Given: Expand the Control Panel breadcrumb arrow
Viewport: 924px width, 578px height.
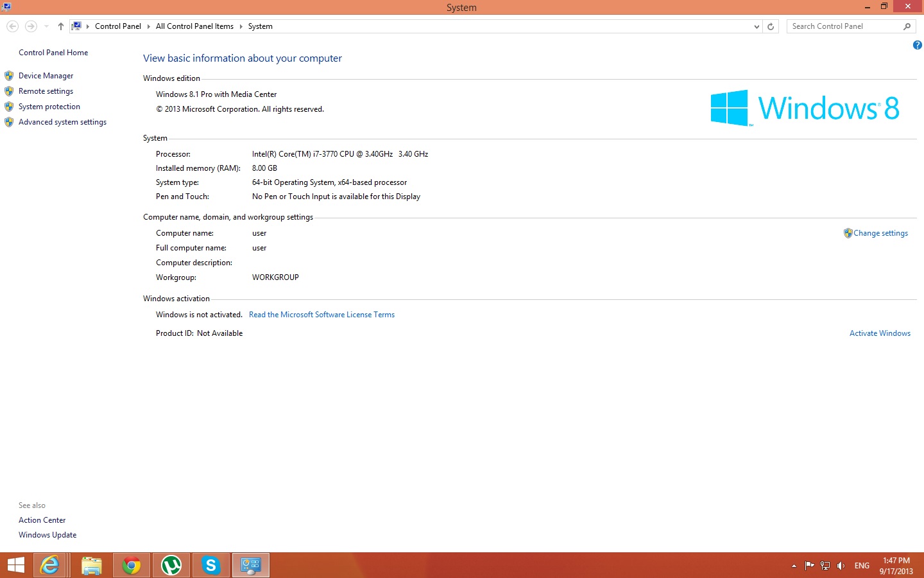Looking at the screenshot, I should [148, 26].
